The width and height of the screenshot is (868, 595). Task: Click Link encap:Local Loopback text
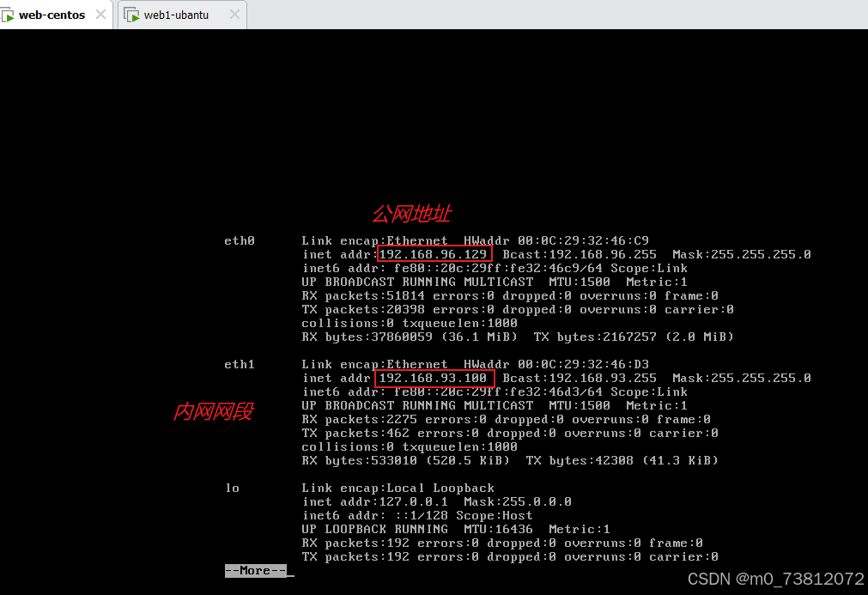tap(398, 489)
